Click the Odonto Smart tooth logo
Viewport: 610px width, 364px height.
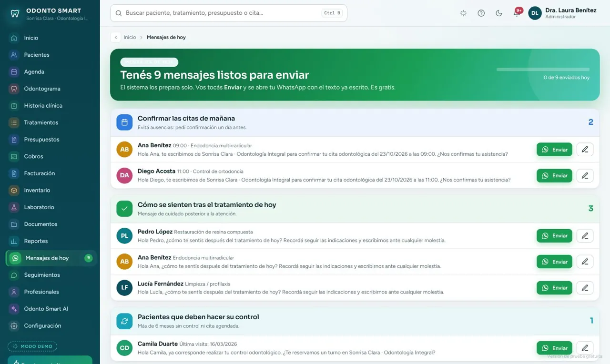pyautogui.click(x=15, y=14)
